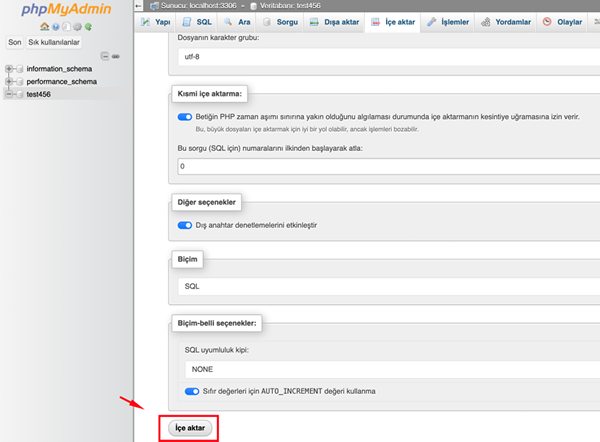This screenshot has width=600, height=442.
Task: Click 'SQL uyumluluk kipi:' label
Action: 217,350
